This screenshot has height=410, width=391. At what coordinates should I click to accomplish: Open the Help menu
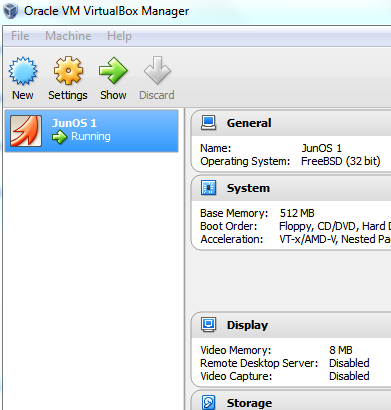coord(119,36)
